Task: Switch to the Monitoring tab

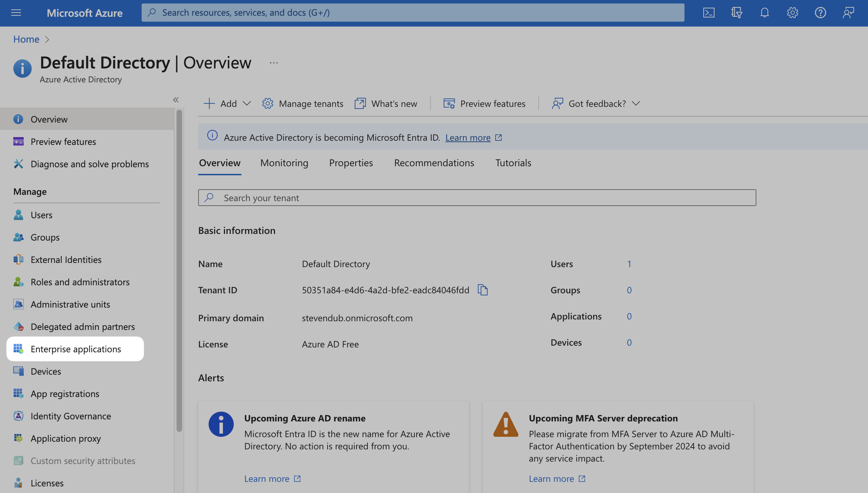Action: tap(284, 163)
